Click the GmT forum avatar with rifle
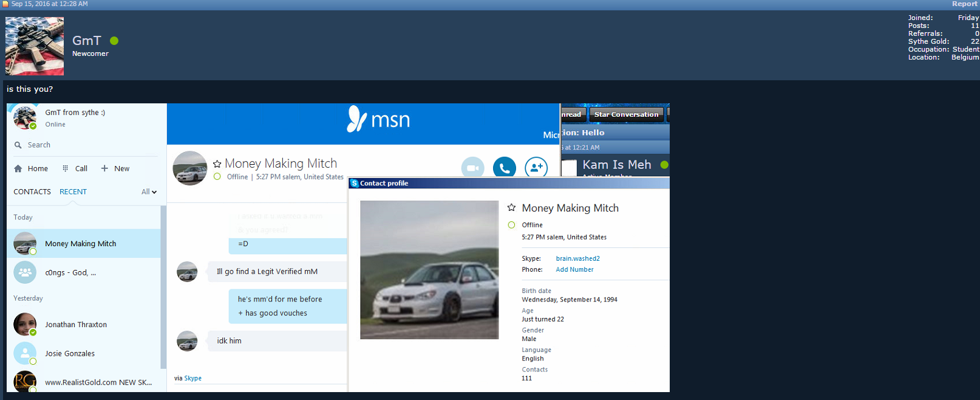The height and width of the screenshot is (400, 980). click(35, 46)
